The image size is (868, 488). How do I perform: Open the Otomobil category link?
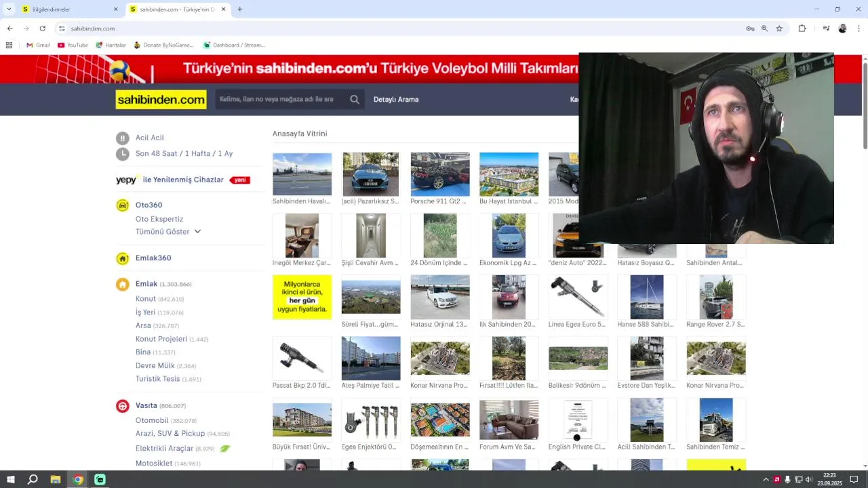coord(152,420)
